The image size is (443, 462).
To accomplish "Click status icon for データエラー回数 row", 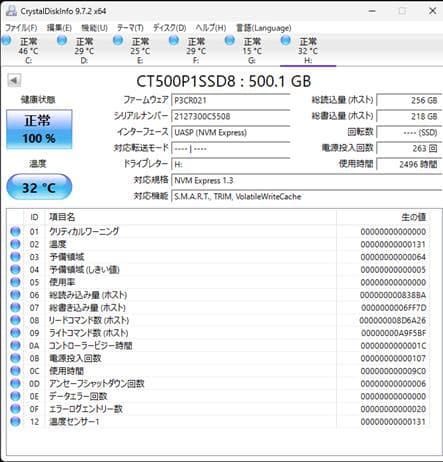I will point(15,396).
